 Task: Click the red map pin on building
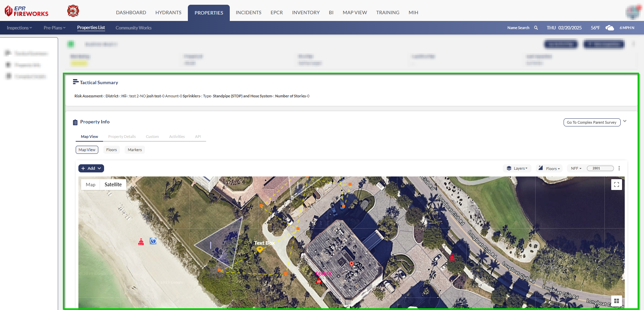click(351, 264)
